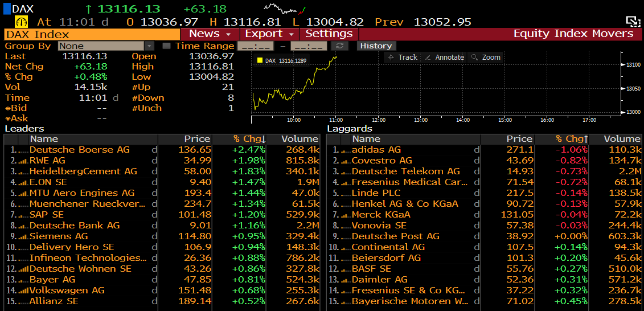
Task: Click the Time Range start time field
Action: point(256,46)
